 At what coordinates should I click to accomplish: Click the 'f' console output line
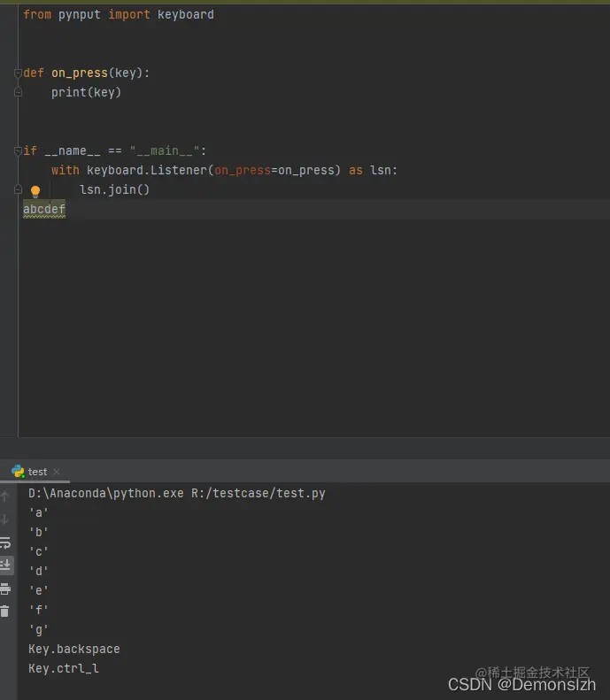click(x=38, y=610)
